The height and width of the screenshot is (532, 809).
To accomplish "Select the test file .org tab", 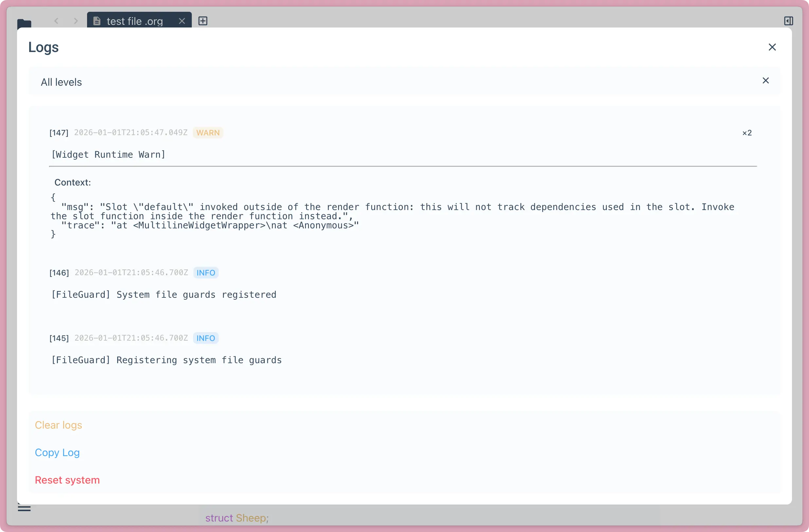I will point(134,21).
